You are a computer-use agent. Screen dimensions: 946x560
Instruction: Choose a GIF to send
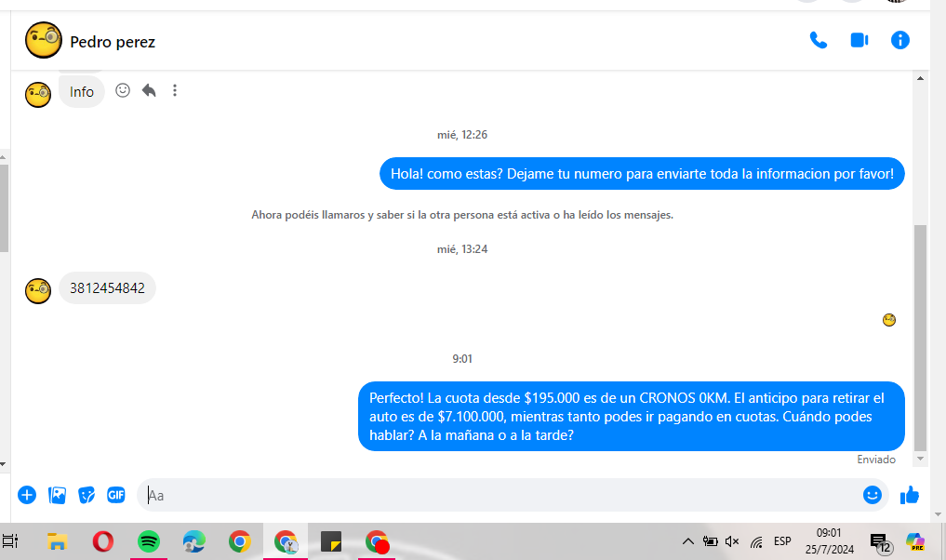pyautogui.click(x=116, y=496)
